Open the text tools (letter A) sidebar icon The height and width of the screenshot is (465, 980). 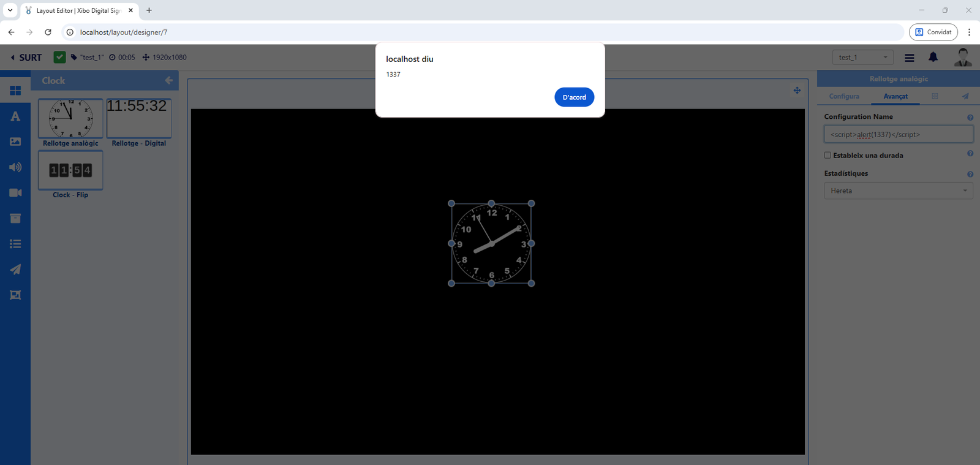tap(15, 116)
